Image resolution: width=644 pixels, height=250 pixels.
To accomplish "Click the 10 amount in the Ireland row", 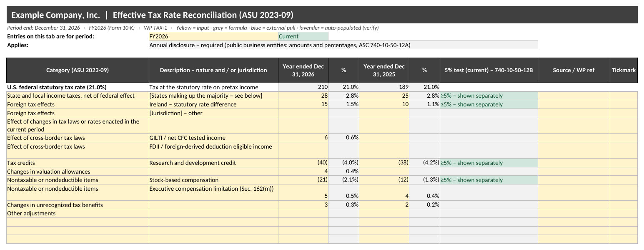I will point(384,104).
